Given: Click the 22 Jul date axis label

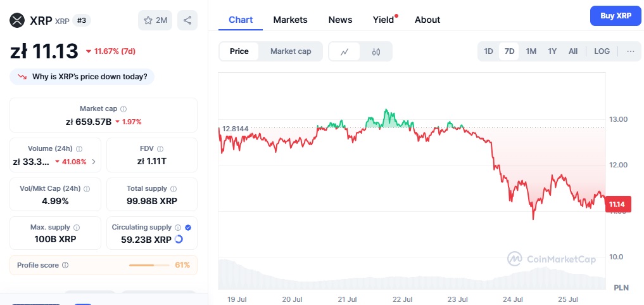Looking at the screenshot, I should pos(402,299).
